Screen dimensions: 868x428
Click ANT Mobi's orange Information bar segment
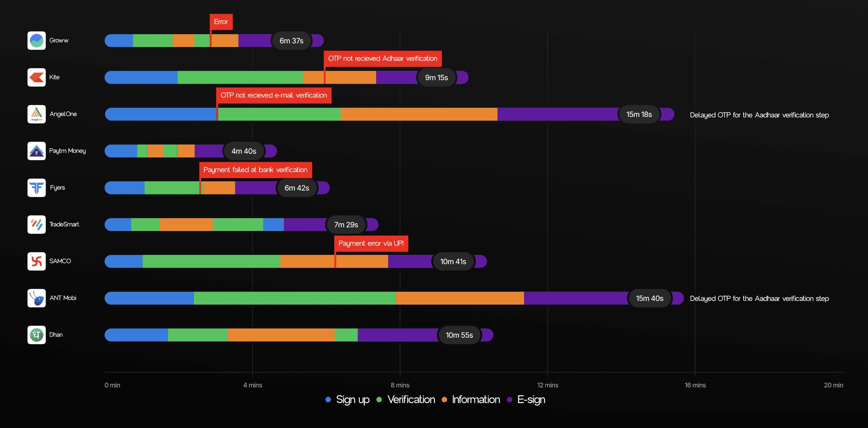(460, 298)
